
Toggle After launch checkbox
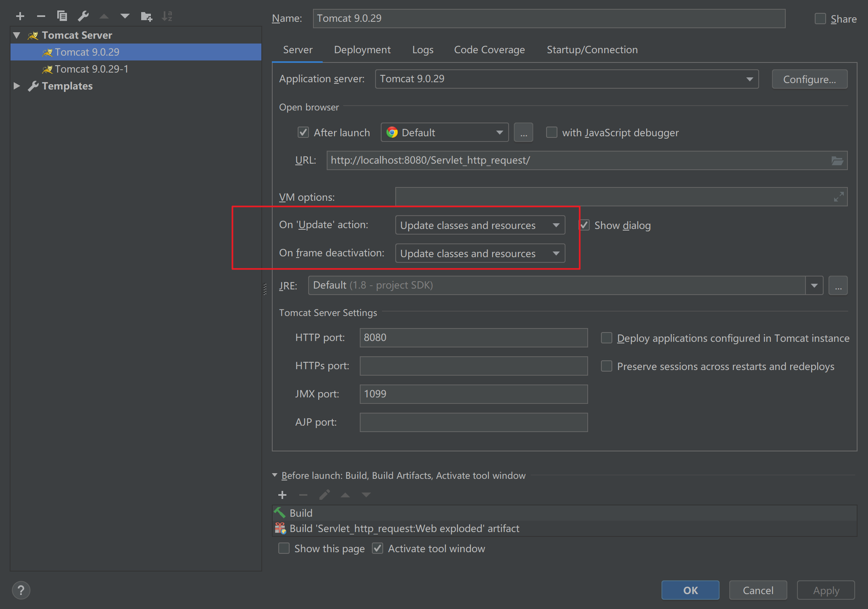click(303, 133)
